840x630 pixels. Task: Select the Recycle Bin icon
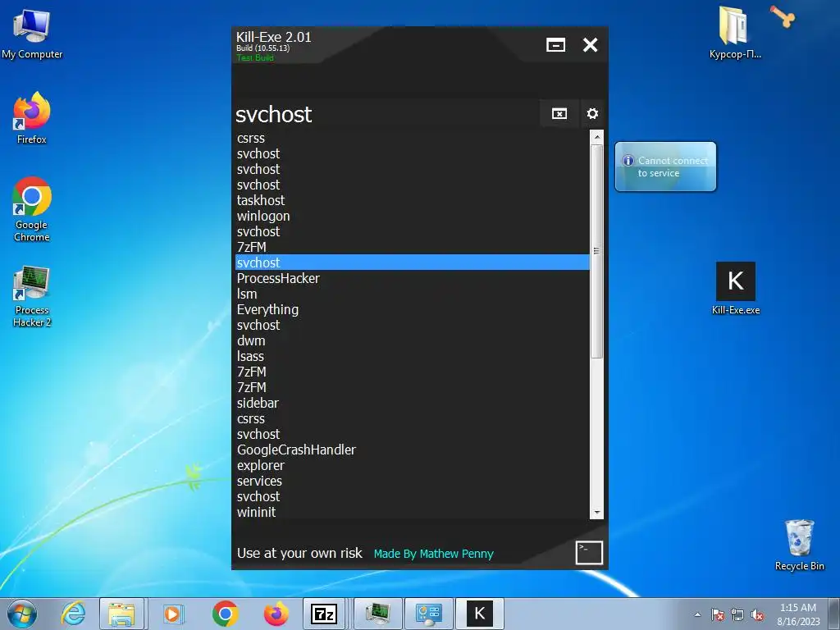[x=799, y=545]
